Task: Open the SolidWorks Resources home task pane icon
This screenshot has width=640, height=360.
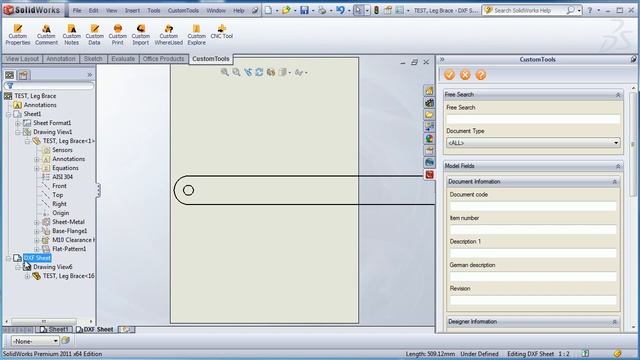Action: coord(429,91)
